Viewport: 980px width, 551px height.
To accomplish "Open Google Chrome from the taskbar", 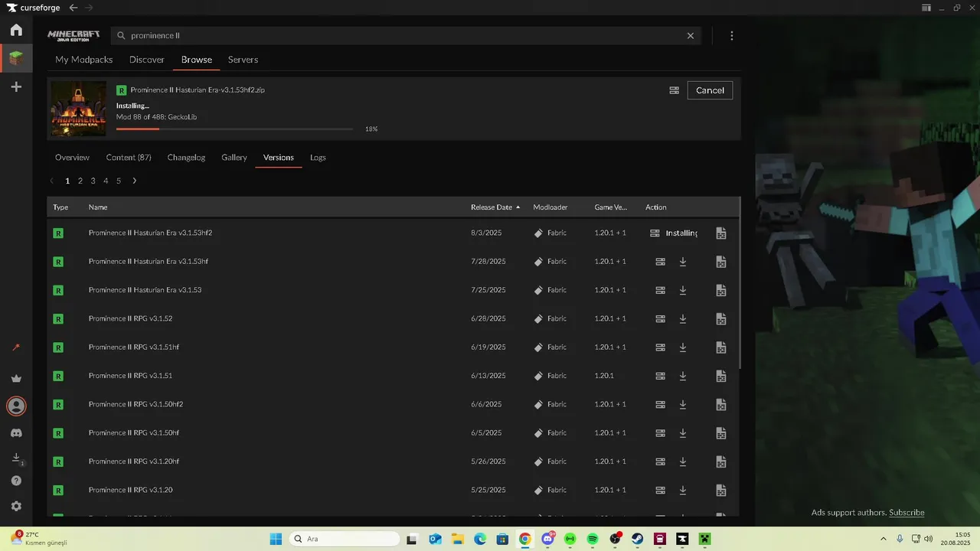I will [x=524, y=539].
